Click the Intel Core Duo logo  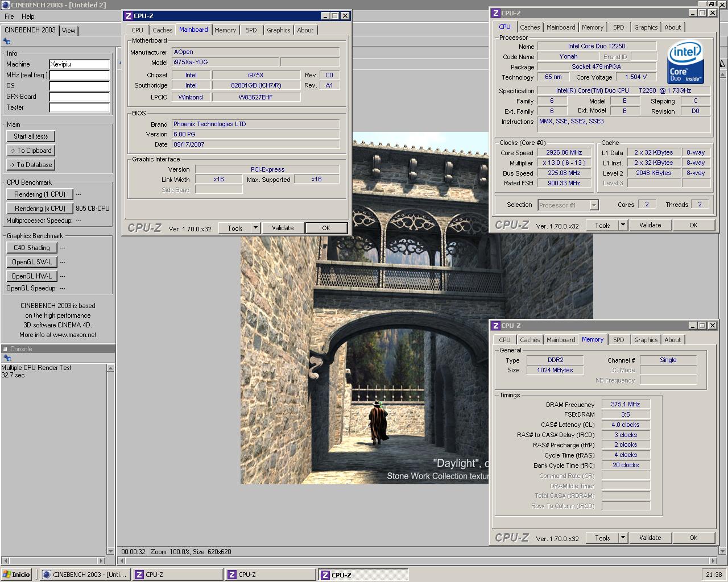686,62
